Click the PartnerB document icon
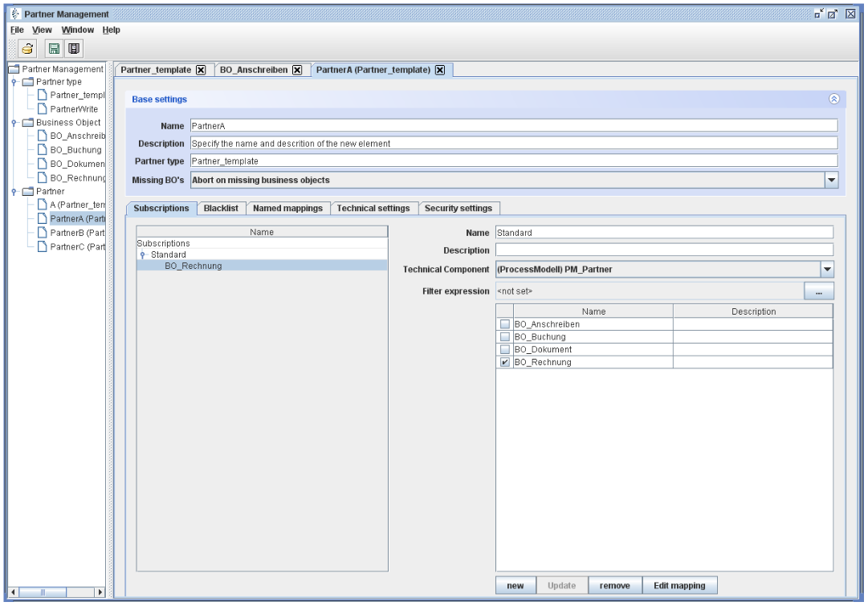Viewport: 868px width, 606px height. pos(42,233)
